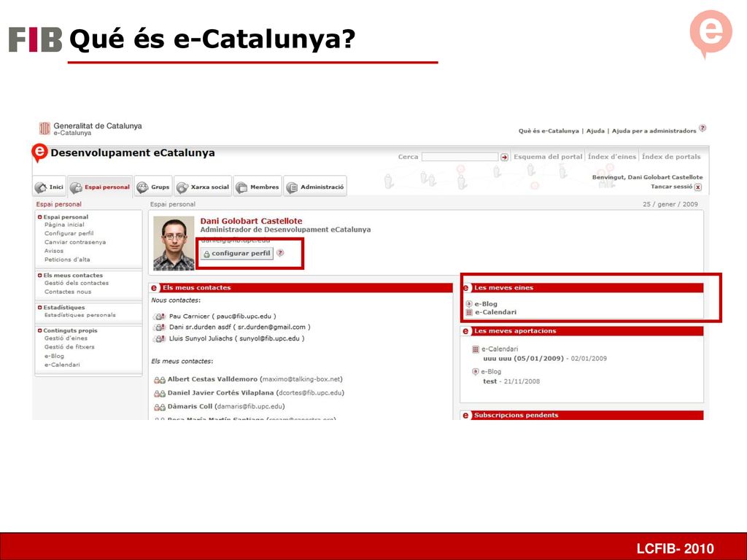
Task: Collapse Els meus contactes sidebar section
Action: coord(40,275)
